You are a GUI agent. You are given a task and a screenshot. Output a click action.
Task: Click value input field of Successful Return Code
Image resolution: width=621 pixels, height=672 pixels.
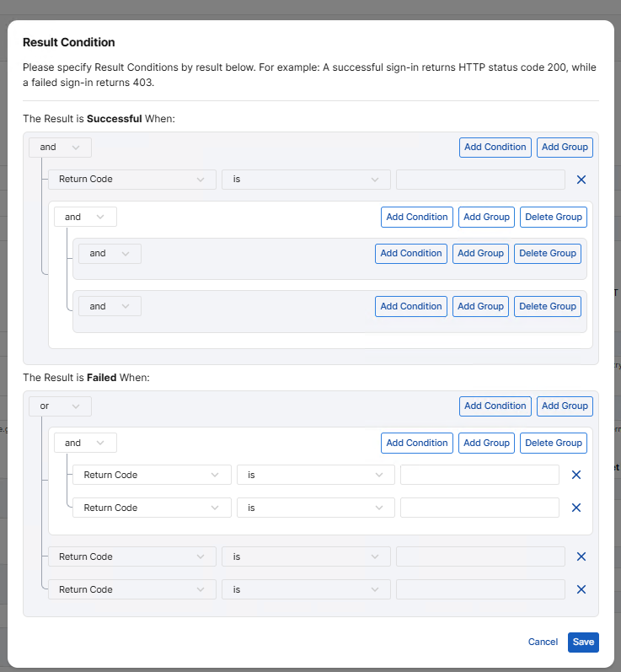point(480,180)
